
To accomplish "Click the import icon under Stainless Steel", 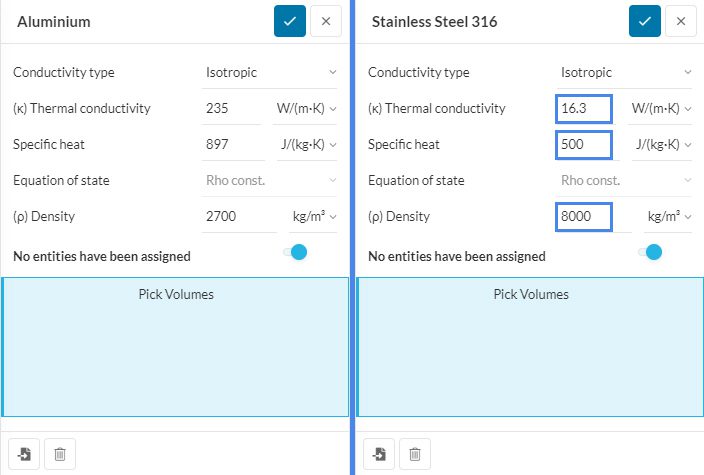I will coord(379,454).
